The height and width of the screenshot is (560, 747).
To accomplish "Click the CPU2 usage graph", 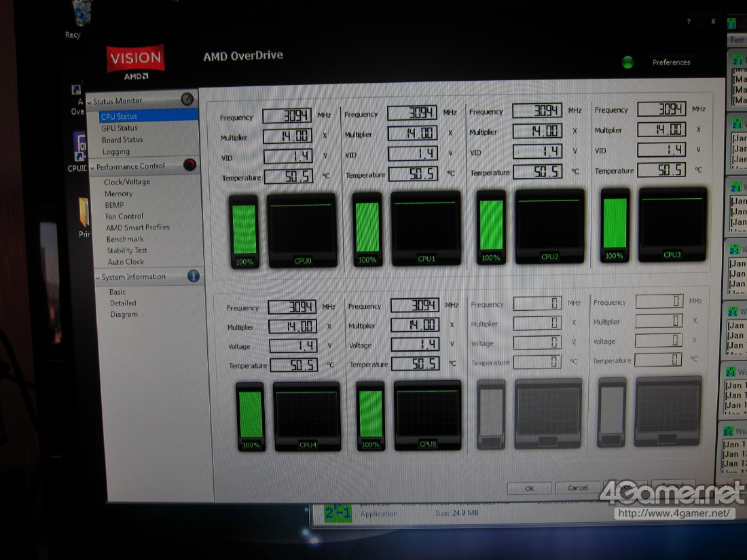I will click(549, 227).
